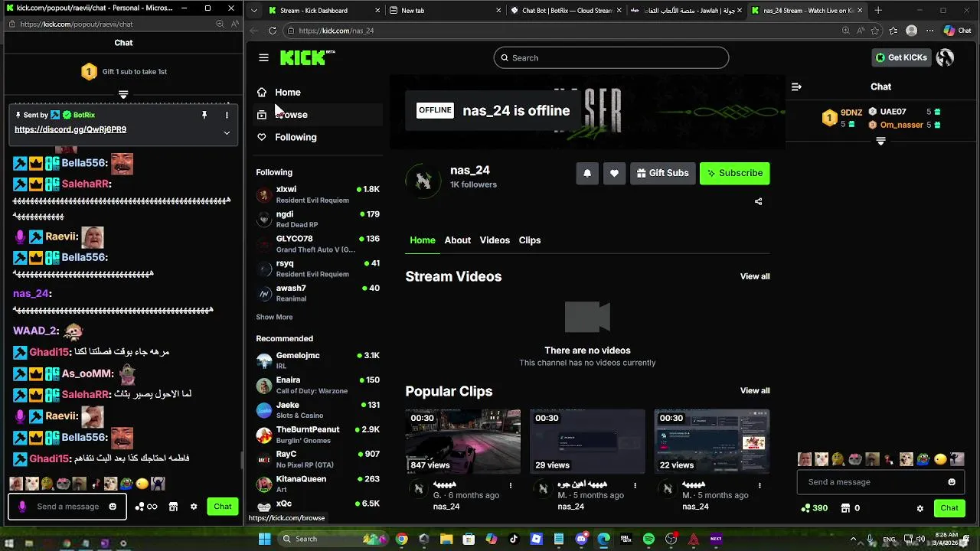
Task: Click View all next to Stream Videos
Action: pyautogui.click(x=755, y=276)
